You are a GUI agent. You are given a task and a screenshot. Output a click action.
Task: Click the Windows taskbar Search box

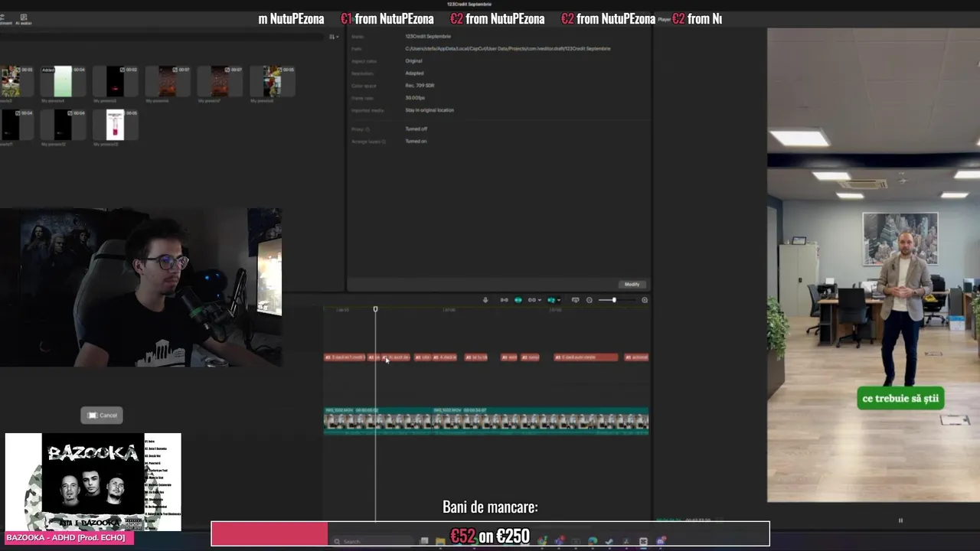(372, 542)
